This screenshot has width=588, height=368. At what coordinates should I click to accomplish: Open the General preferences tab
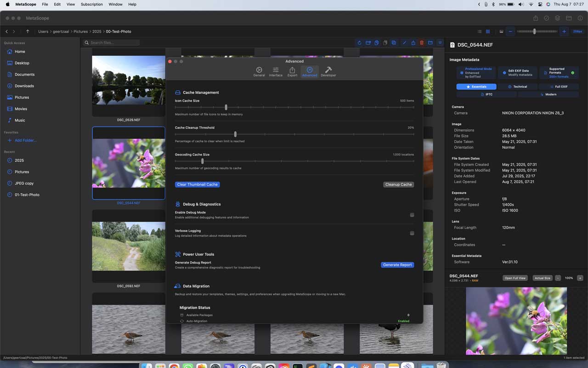point(259,72)
